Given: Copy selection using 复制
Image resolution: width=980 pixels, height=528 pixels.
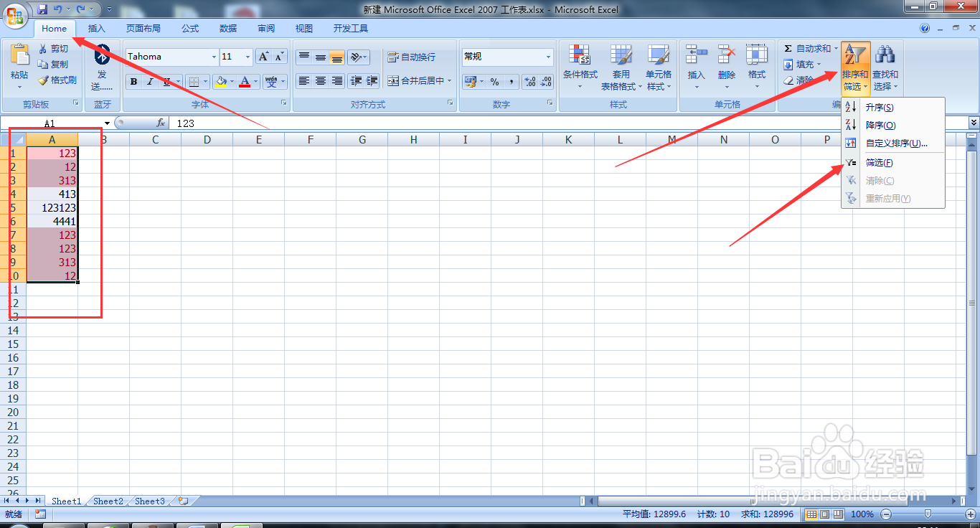Looking at the screenshot, I should coord(54,65).
